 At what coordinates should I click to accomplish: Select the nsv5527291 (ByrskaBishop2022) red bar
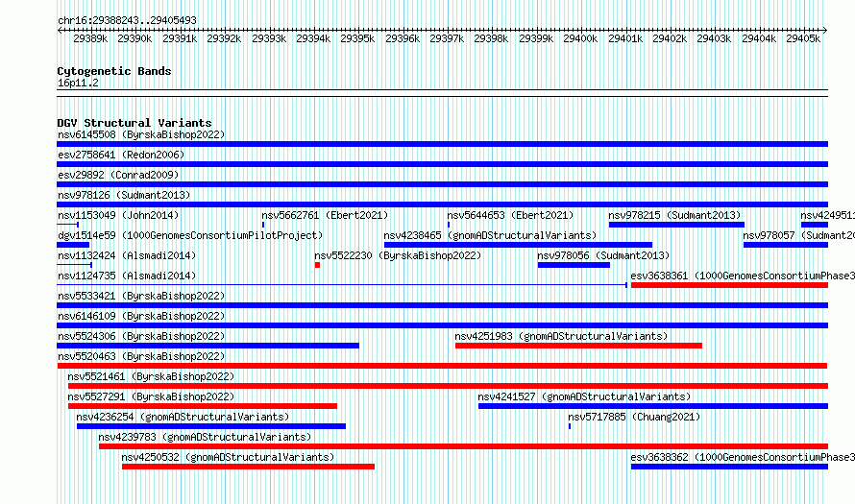point(203,406)
